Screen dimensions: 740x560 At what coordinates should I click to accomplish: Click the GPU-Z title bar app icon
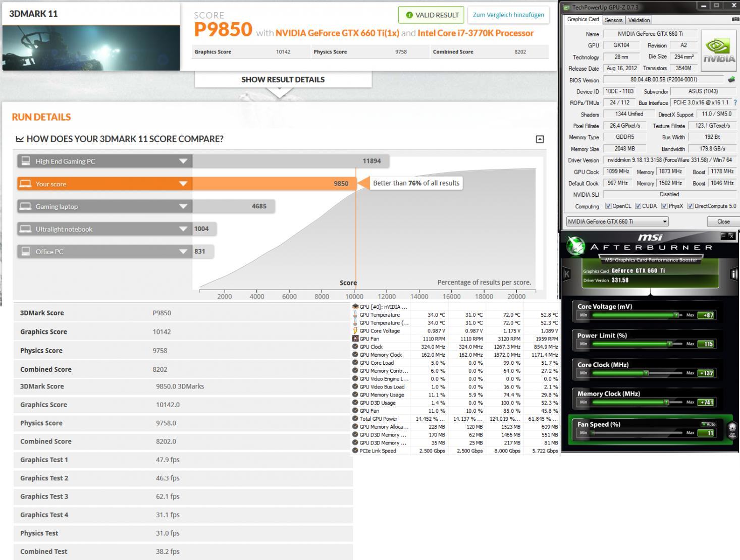(x=566, y=8)
